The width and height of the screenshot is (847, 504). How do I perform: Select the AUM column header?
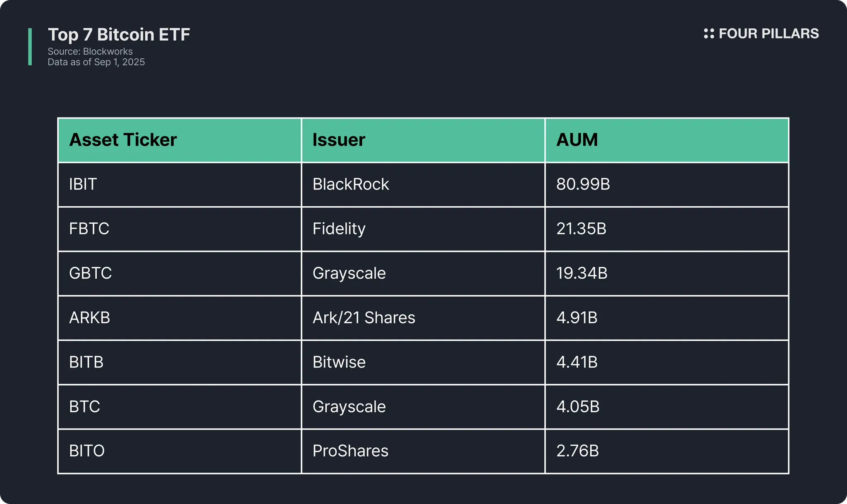(x=577, y=140)
